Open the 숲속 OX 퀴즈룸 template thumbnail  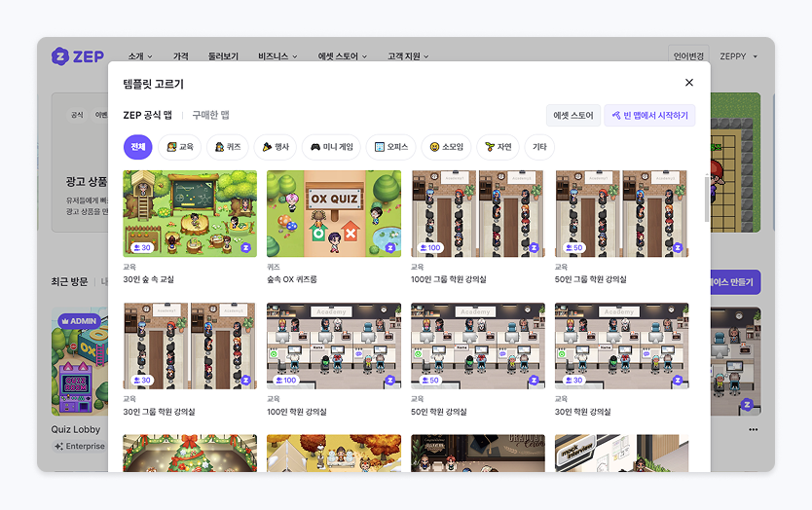click(334, 213)
